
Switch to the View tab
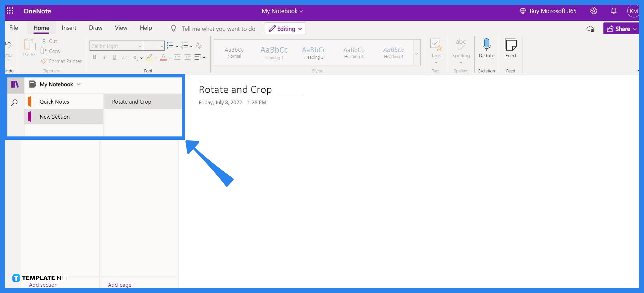[121, 28]
